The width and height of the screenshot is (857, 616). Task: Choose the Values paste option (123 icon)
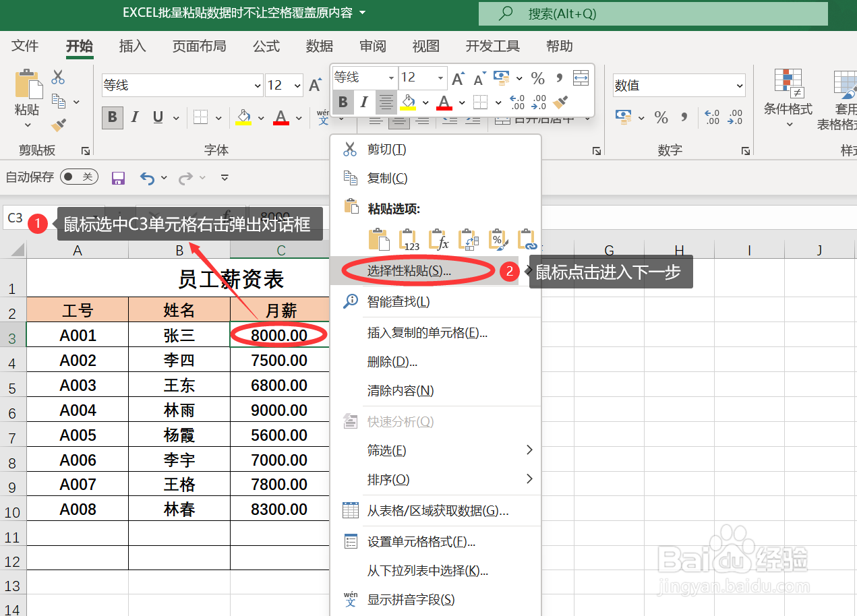tap(409, 241)
